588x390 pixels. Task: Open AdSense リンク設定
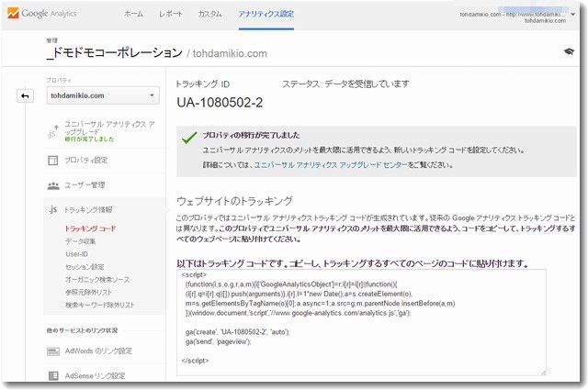click(95, 375)
